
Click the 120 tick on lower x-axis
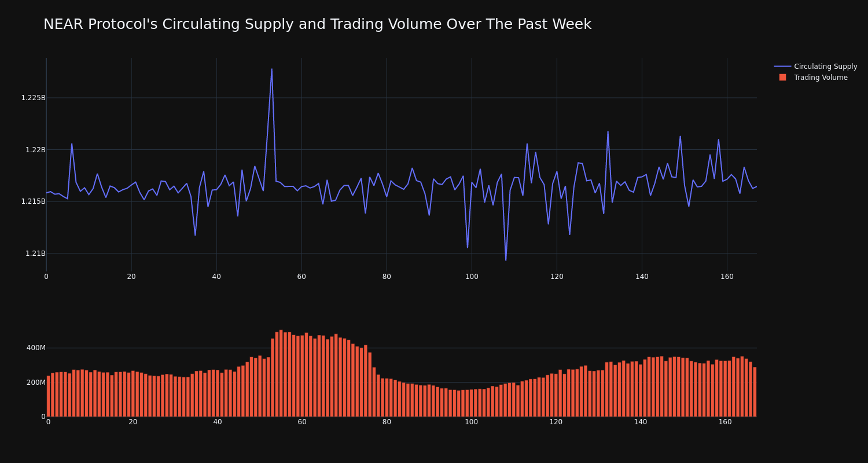[x=556, y=422]
